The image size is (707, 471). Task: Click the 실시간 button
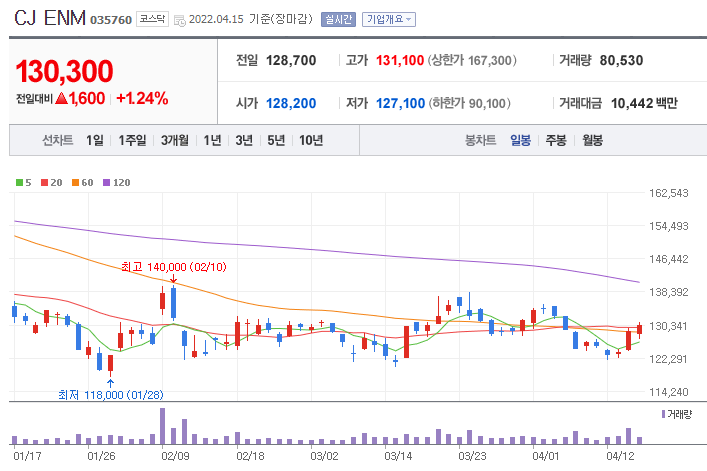point(338,19)
